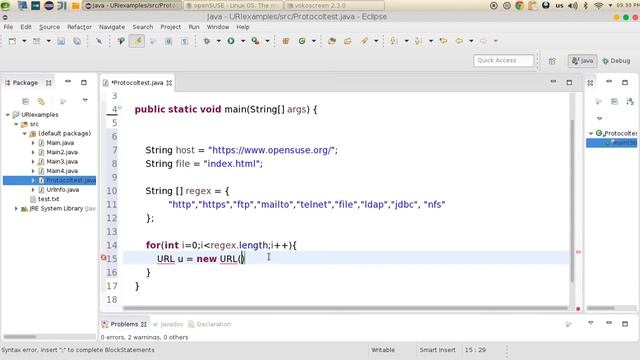Open the Debug configurations dropdown arrow
Image resolution: width=640 pixels, height=360 pixels.
(218, 41)
